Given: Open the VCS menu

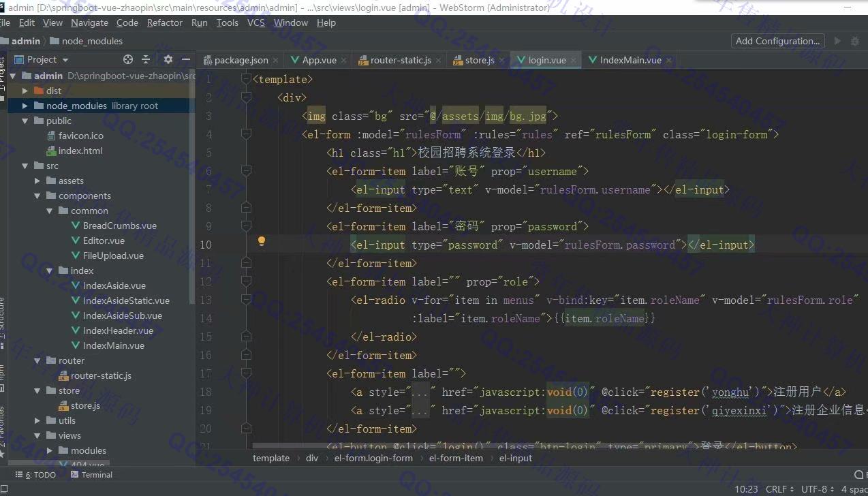Looking at the screenshot, I should 256,22.
